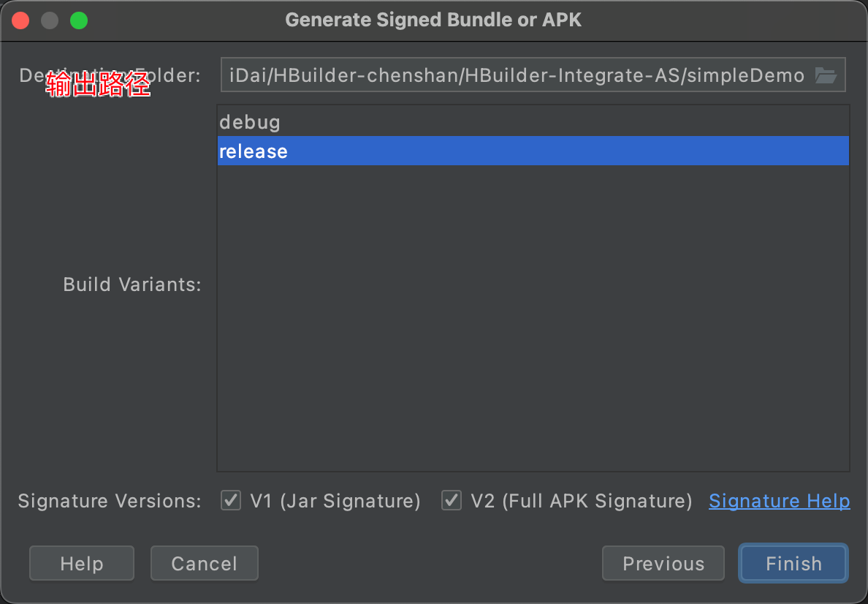Screen dimensions: 868x604
Task: Click the green zoom window button
Action: point(79,20)
